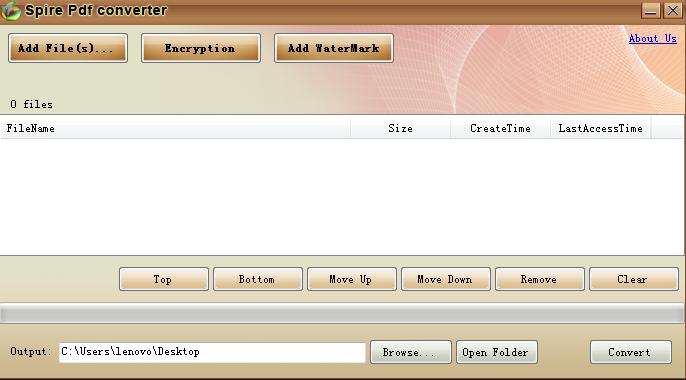Open the output folder
Viewport: 686px width, 380px height.
[497, 352]
